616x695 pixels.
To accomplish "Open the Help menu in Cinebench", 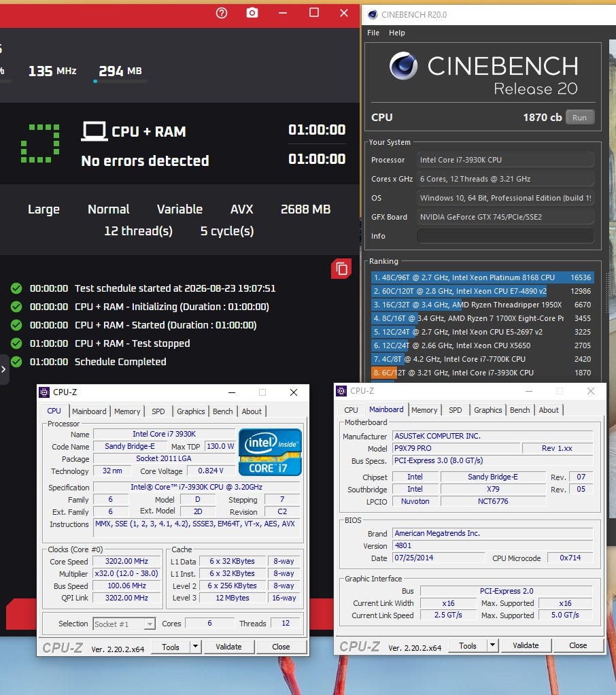I will [x=396, y=33].
